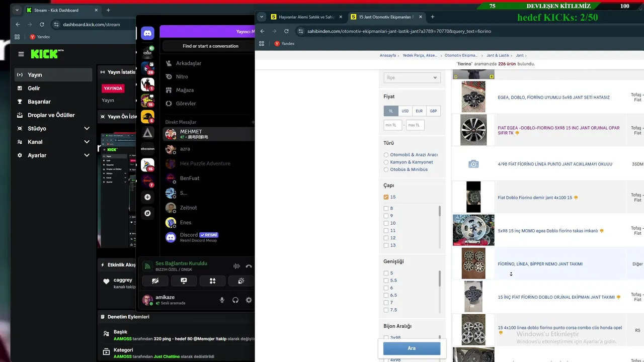This screenshot has width=644, height=362.
Task: Open Discord Add a Server plus icon
Action: point(147,197)
